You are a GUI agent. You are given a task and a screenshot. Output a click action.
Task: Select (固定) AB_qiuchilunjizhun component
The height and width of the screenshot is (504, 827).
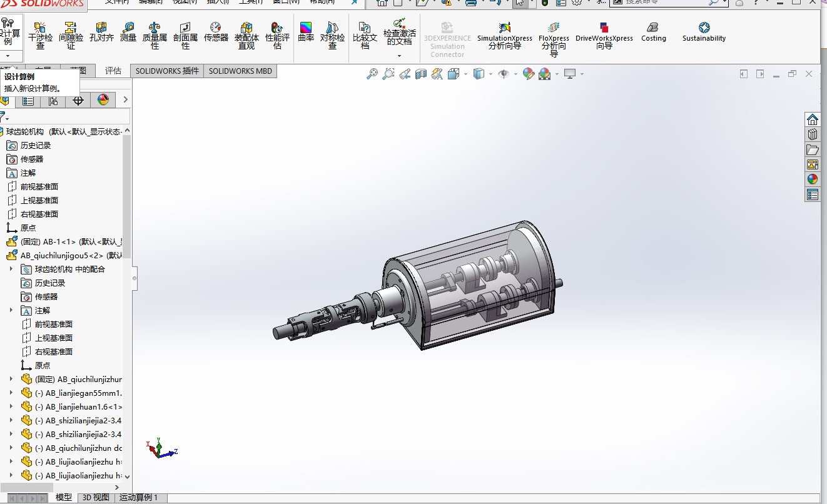click(71, 379)
